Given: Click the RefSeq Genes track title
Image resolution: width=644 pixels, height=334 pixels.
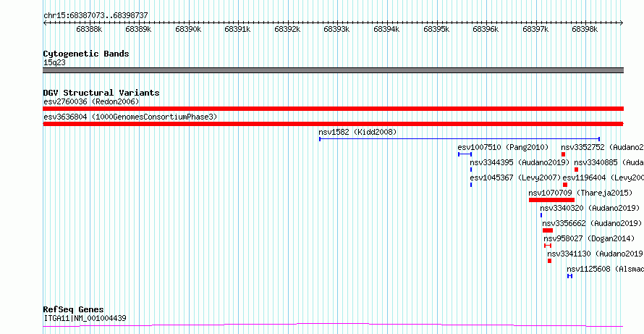Looking at the screenshot, I should 74,309.
